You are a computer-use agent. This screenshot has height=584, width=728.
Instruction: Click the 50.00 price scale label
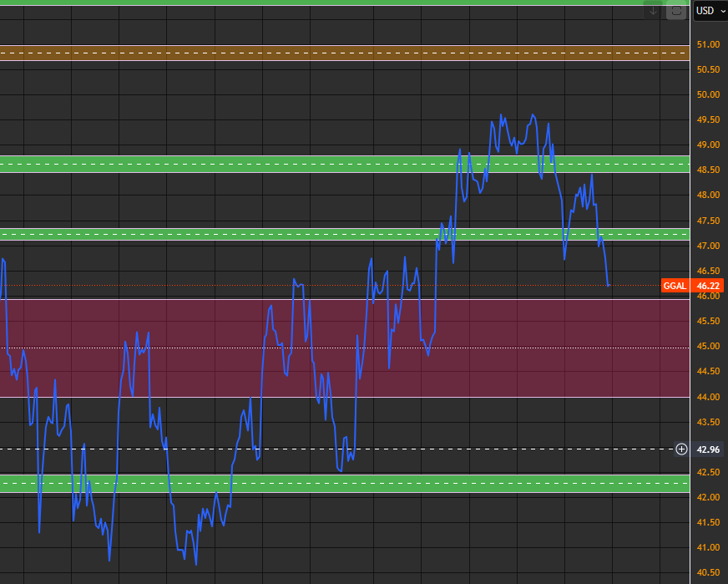(708, 94)
